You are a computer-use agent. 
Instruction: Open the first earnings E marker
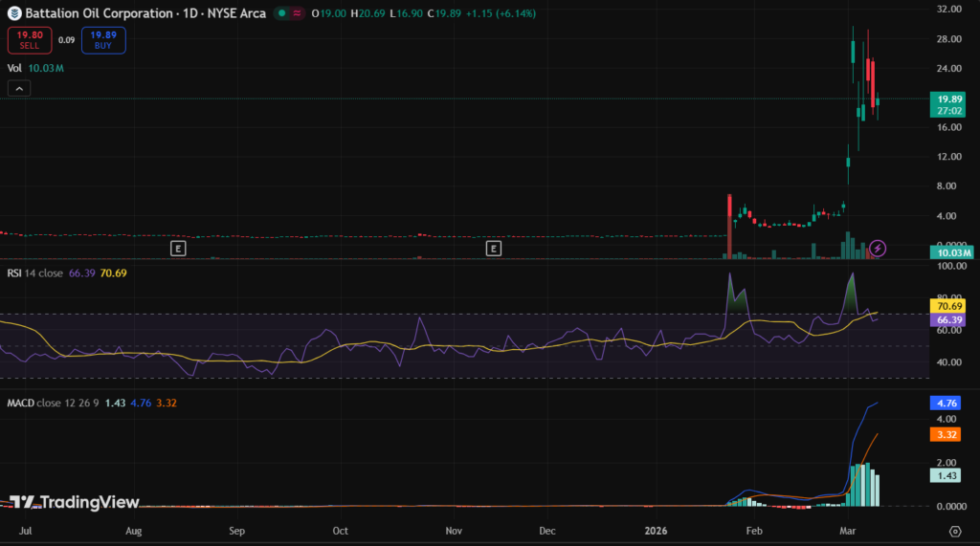coord(177,249)
